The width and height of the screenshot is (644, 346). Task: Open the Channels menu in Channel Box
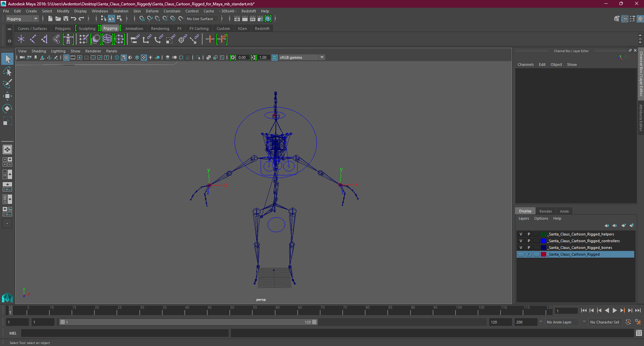click(525, 64)
